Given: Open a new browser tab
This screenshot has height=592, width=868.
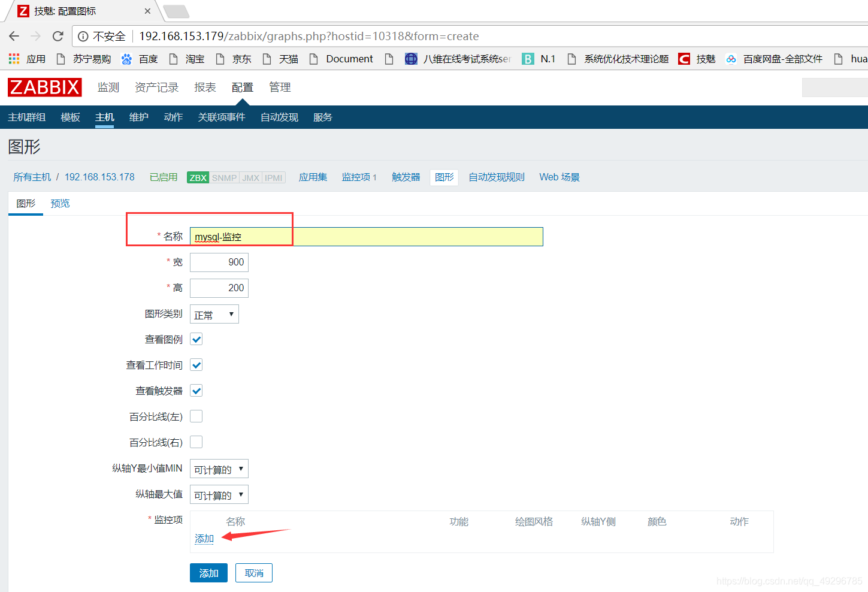Looking at the screenshot, I should [x=176, y=11].
